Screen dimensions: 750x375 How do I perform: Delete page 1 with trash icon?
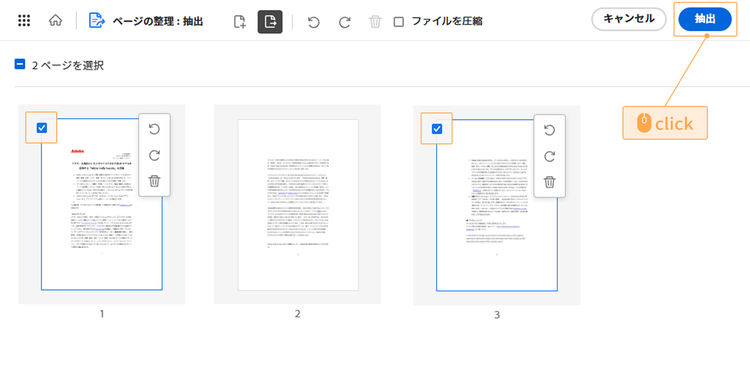point(154,181)
